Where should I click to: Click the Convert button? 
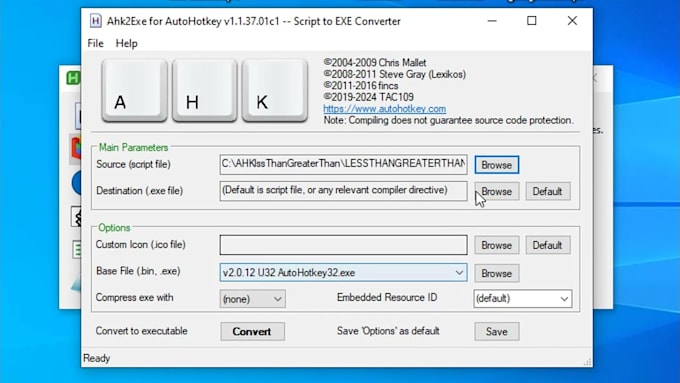point(252,331)
